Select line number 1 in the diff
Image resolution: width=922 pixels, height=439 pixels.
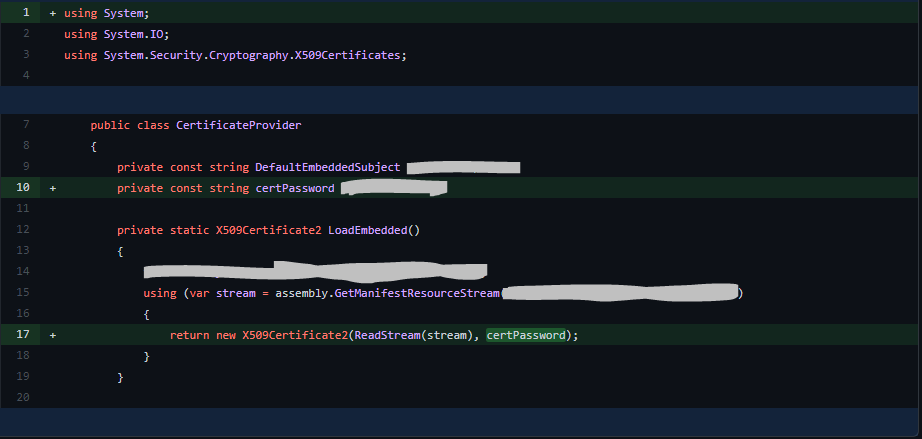[x=25, y=13]
